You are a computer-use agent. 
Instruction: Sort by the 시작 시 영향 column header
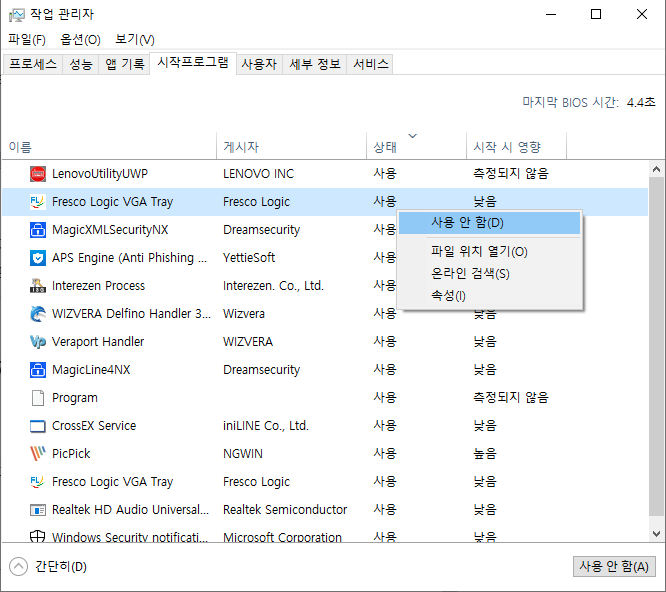pos(516,147)
